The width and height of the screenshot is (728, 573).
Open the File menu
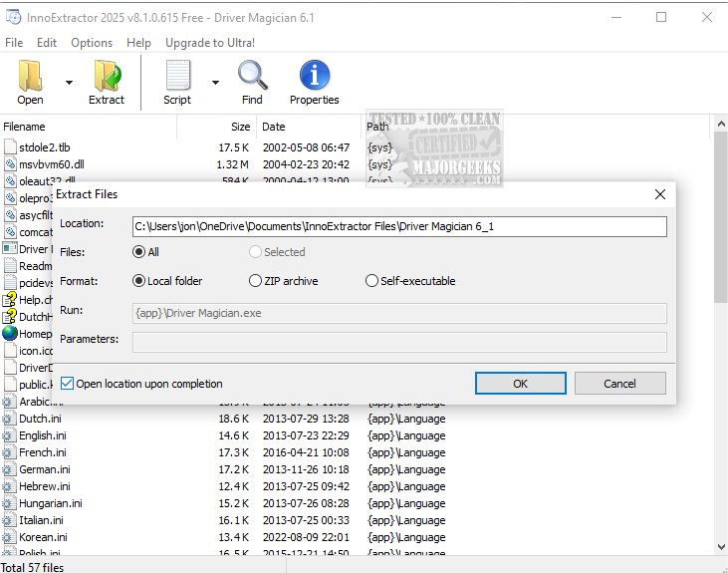[x=14, y=43]
